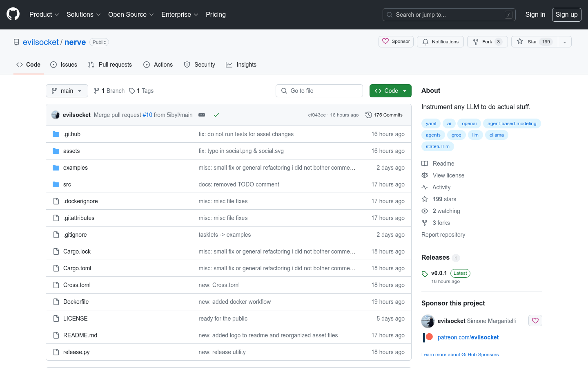Viewport: 588px width, 368px height.
Task: Switch to the Security tab
Action: coord(199,65)
